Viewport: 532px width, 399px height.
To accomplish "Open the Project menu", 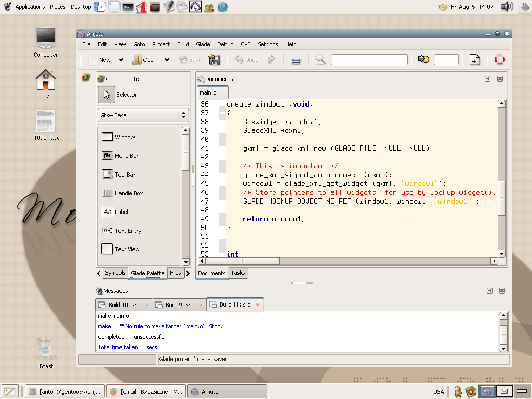I will [161, 44].
